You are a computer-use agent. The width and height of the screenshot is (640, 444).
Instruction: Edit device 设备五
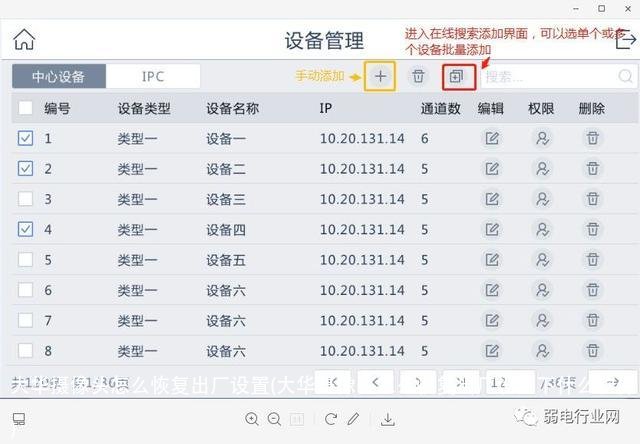click(492, 260)
